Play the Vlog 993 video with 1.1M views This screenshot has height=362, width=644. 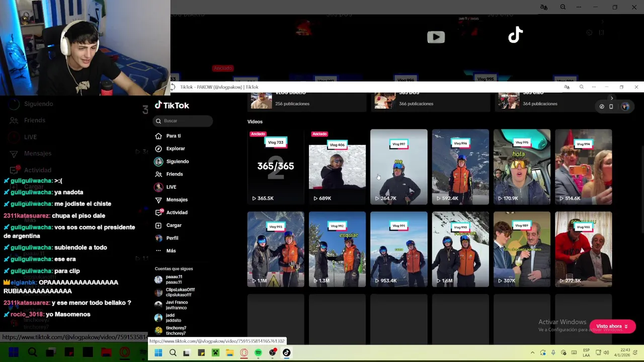tap(276, 249)
